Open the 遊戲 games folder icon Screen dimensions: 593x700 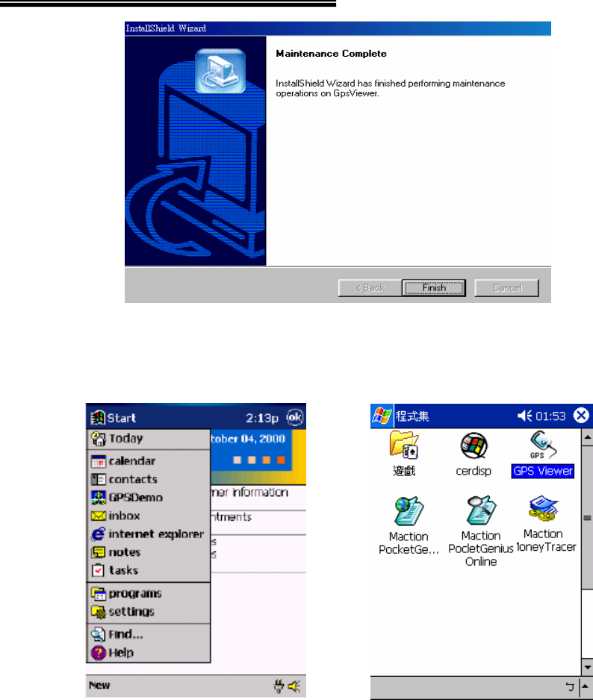coord(404,454)
